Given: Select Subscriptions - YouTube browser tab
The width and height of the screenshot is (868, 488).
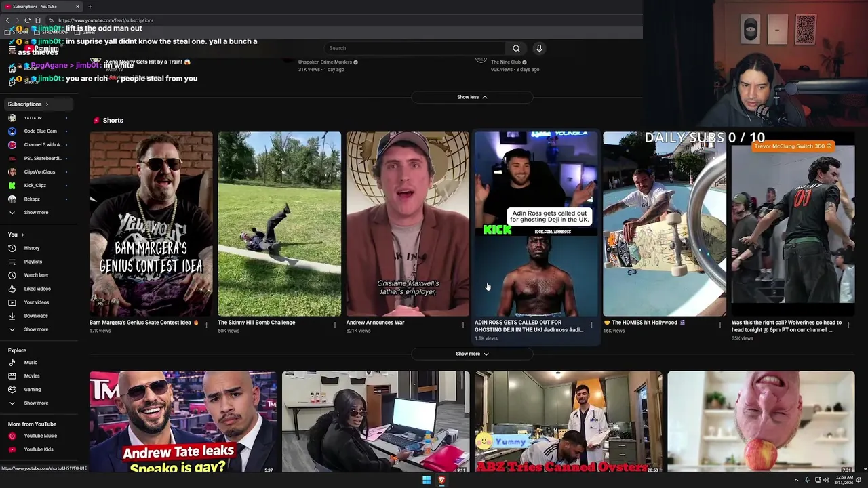Looking at the screenshot, I should pyautogui.click(x=41, y=7).
